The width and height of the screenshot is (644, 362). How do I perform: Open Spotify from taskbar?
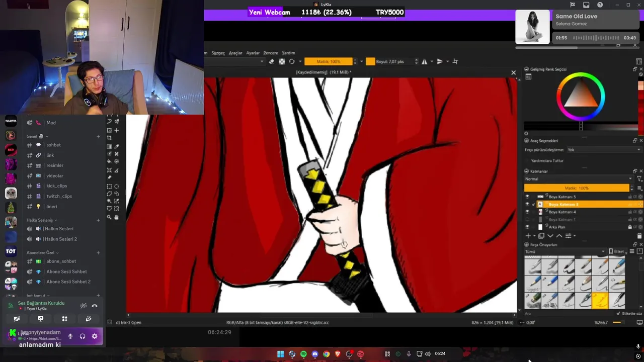pyautogui.click(x=303, y=354)
